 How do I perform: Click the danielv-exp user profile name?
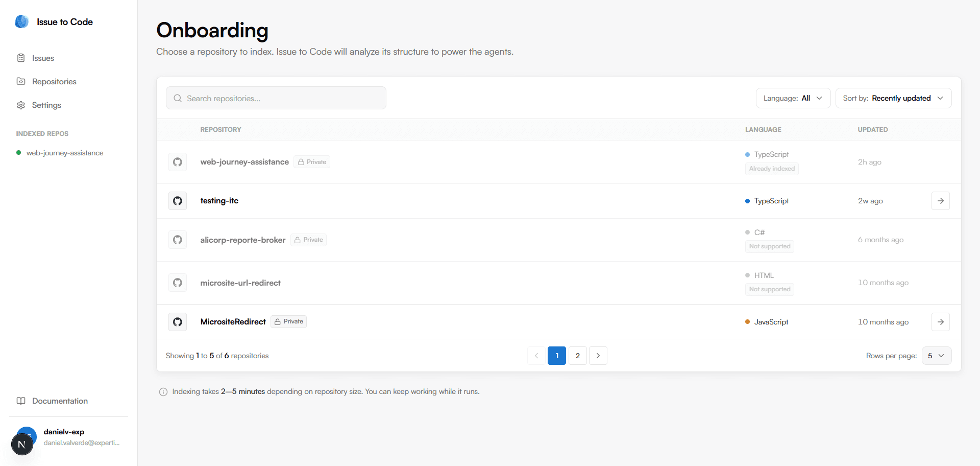click(64, 432)
